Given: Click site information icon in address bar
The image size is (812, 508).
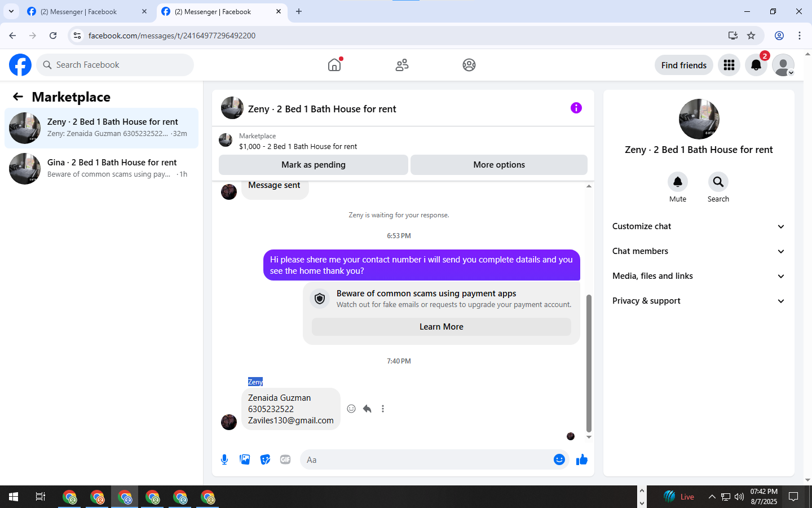Looking at the screenshot, I should (x=77, y=36).
